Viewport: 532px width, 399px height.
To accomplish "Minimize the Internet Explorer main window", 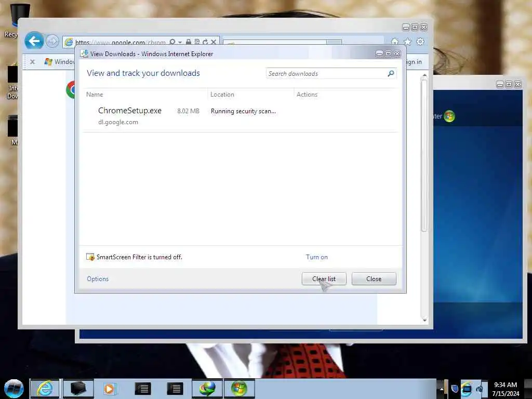I will pos(406,27).
